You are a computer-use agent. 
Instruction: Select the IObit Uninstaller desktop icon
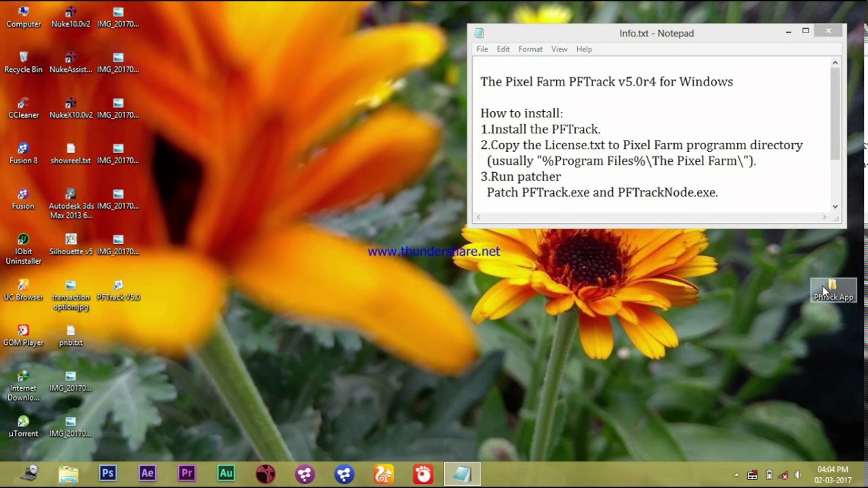click(23, 249)
